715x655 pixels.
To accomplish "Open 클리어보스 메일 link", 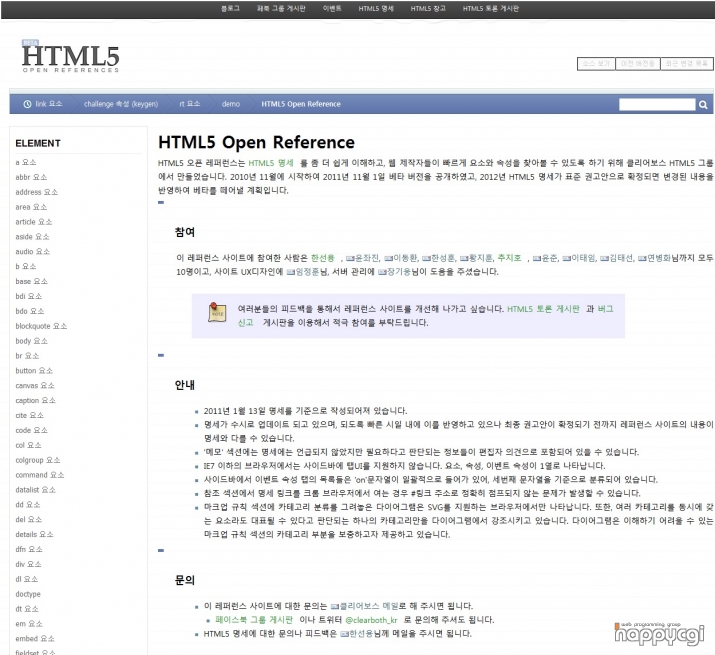I will point(369,606).
